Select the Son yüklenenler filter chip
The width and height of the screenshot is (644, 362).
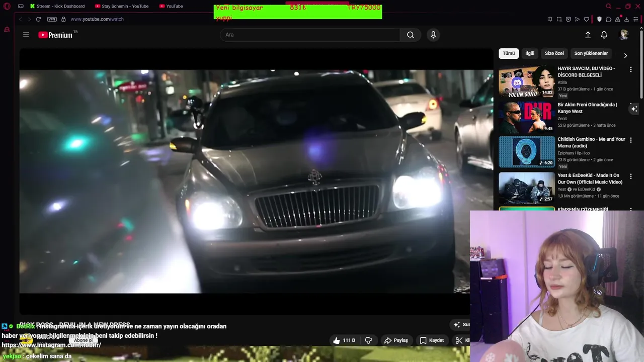[591, 53]
